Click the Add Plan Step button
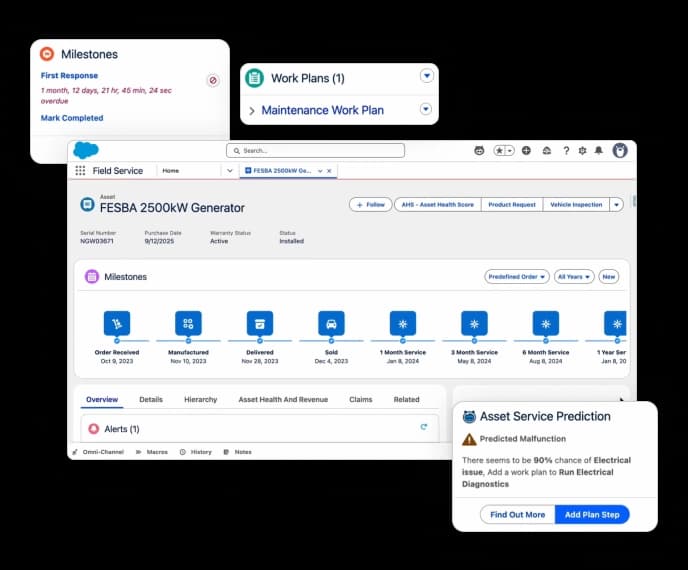688x570 pixels. tap(592, 514)
